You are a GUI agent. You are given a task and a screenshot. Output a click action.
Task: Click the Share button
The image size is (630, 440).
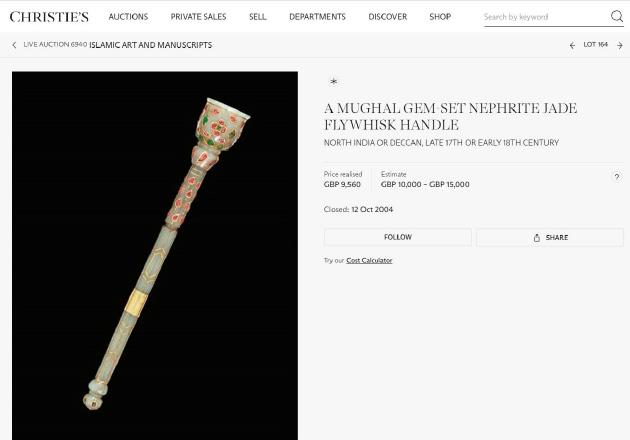tap(550, 237)
